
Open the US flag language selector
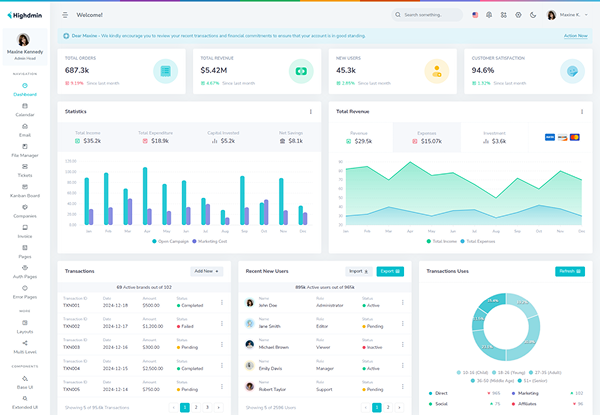click(x=475, y=15)
